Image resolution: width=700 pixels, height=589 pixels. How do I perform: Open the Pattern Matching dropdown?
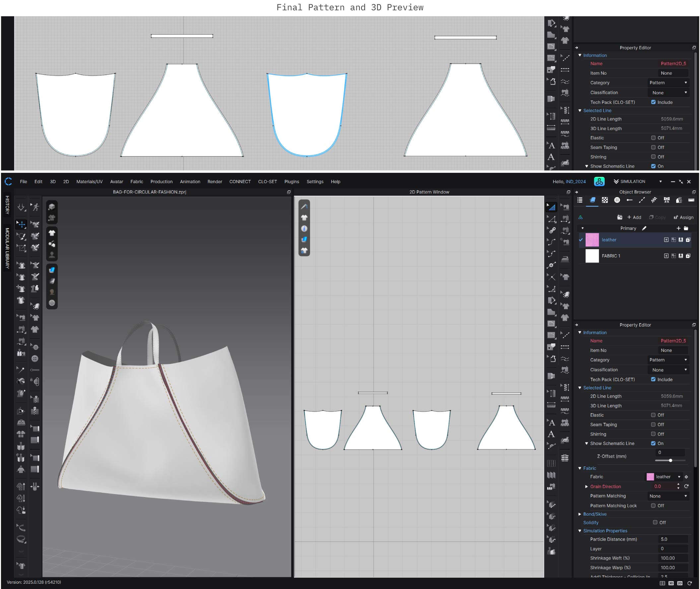tap(668, 496)
